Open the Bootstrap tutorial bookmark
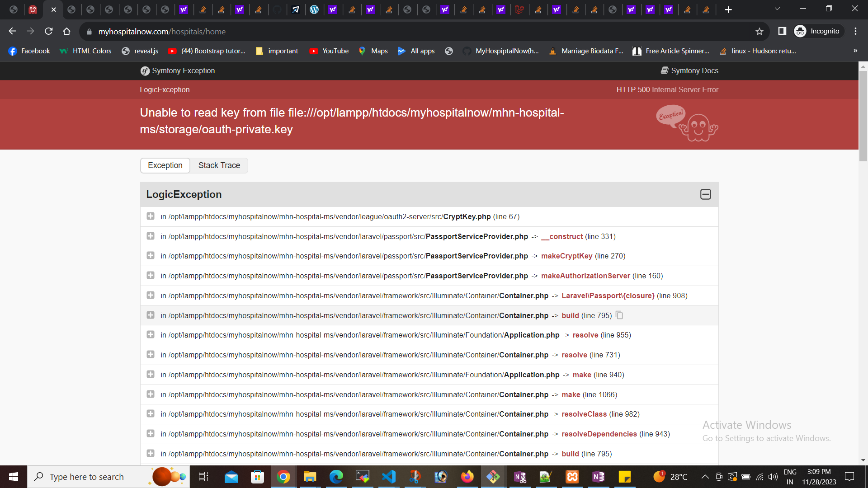Image resolution: width=868 pixels, height=488 pixels. 207,51
